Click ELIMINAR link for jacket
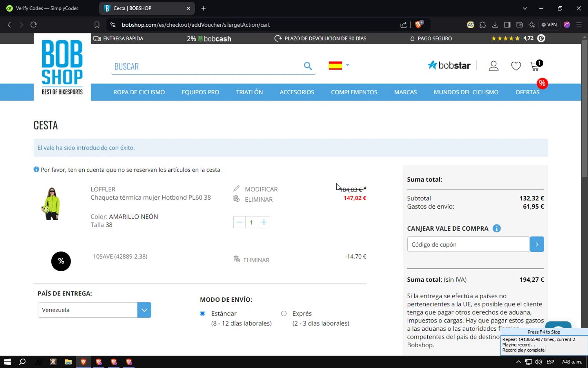This screenshot has width=588, height=368. click(259, 199)
